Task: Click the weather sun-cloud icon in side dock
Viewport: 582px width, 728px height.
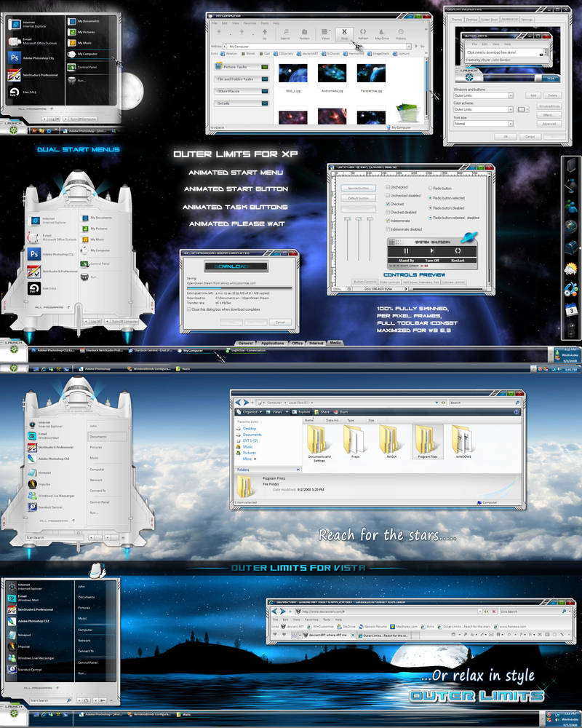Action: tap(570, 269)
